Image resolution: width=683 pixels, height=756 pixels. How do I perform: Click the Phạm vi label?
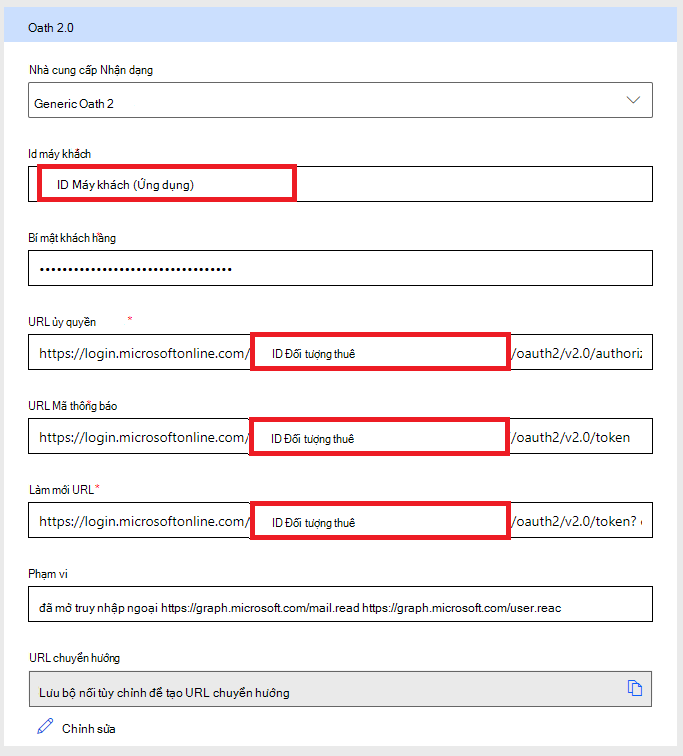(48, 574)
